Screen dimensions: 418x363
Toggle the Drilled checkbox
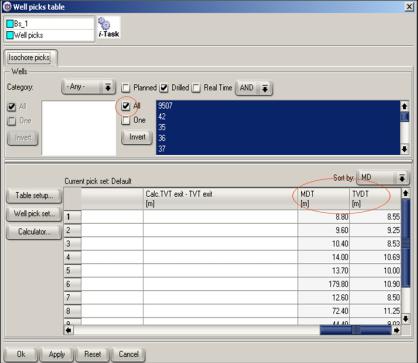(164, 88)
